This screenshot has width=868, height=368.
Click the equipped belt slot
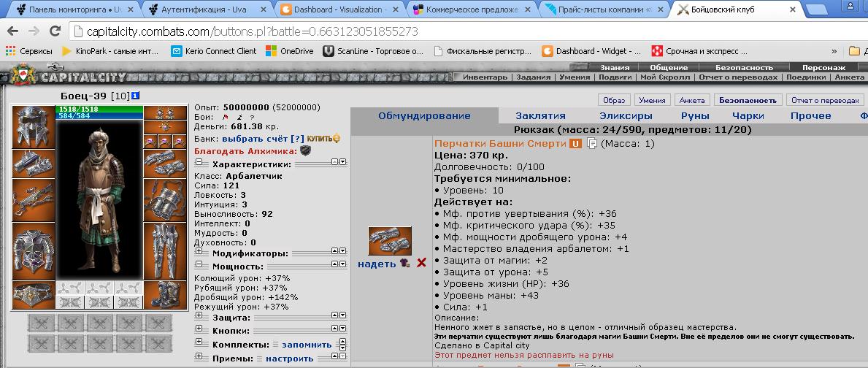point(33,295)
